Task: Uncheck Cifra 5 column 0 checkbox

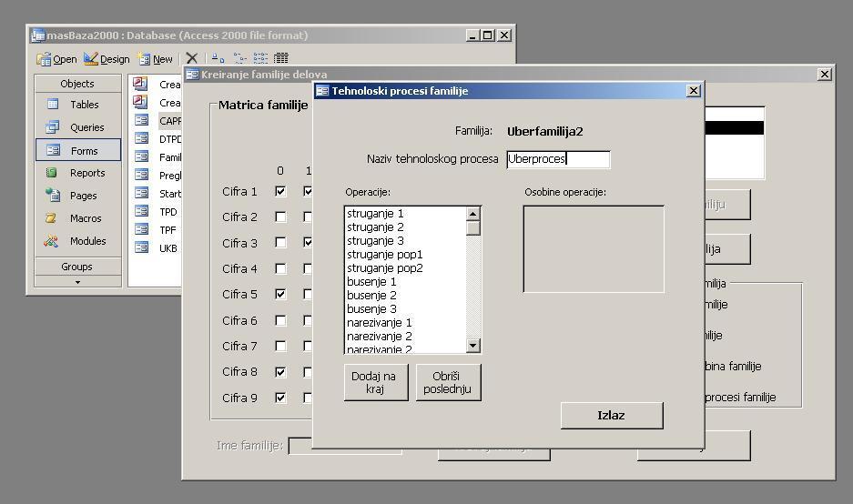Action: [280, 294]
